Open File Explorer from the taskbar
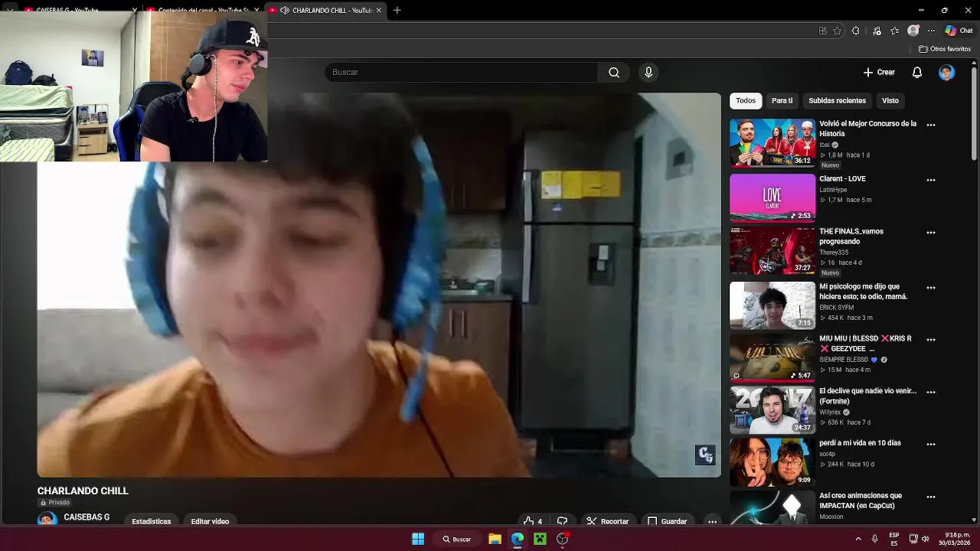This screenshot has height=551, width=980. click(x=495, y=539)
